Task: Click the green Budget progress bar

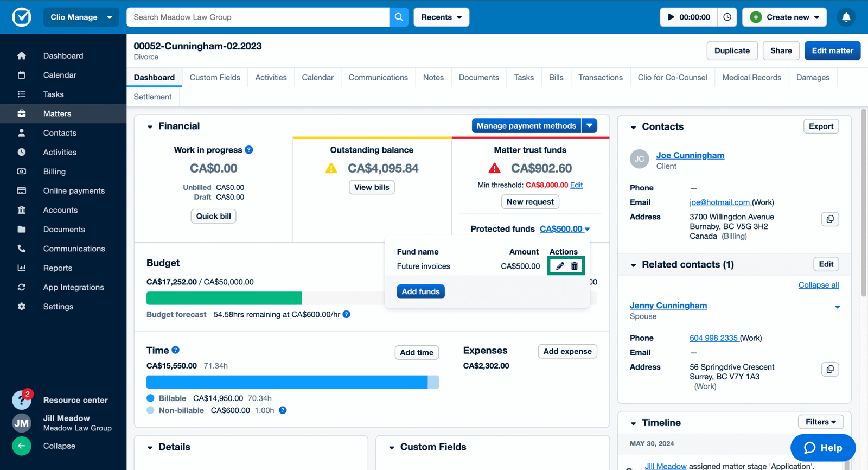Action: pos(224,298)
